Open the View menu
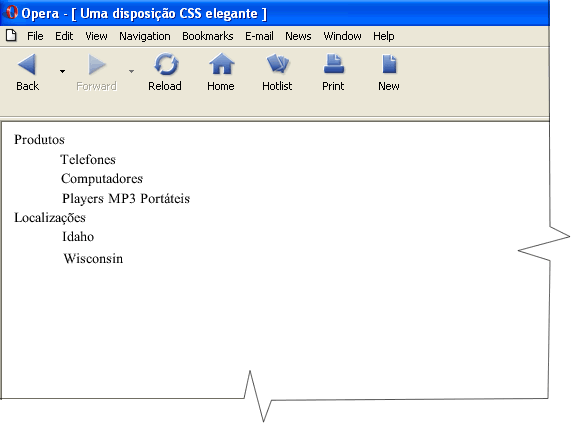573x423 pixels. [96, 36]
